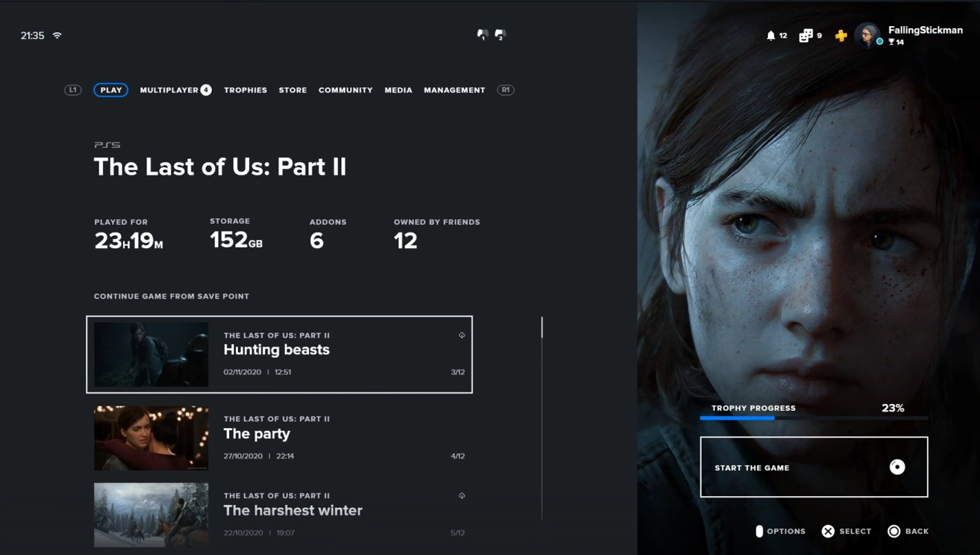Click the L1 tab-switch indicator
The image size is (980, 555).
click(73, 90)
